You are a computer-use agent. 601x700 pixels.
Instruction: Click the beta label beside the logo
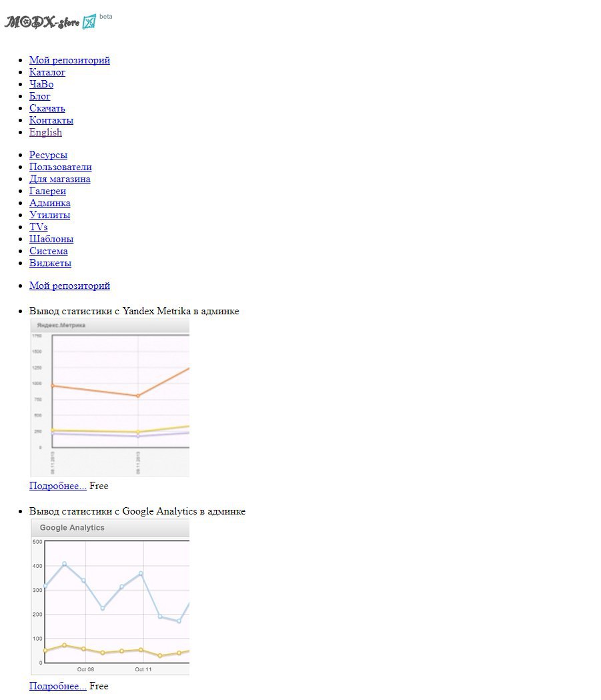106,17
